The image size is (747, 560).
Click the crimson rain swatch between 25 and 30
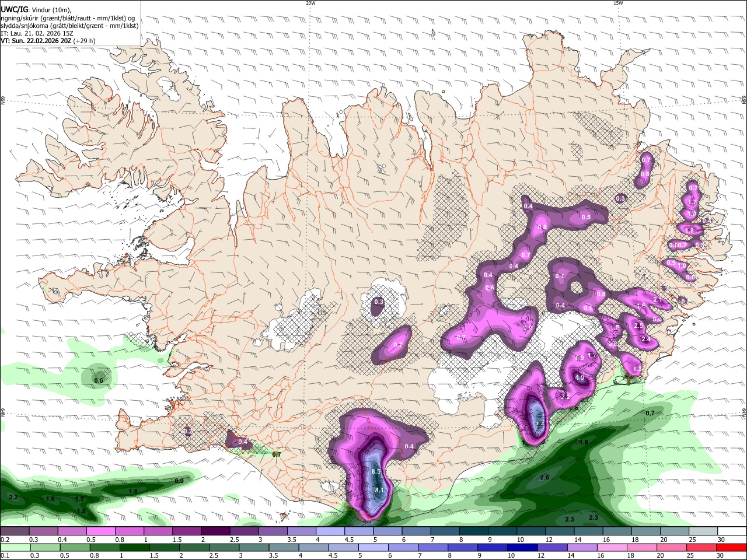702,548
